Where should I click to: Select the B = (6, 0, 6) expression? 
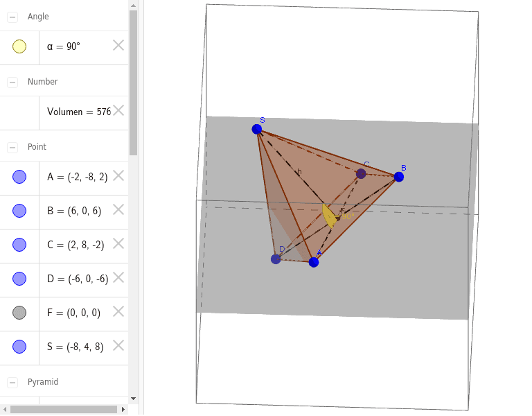(74, 211)
